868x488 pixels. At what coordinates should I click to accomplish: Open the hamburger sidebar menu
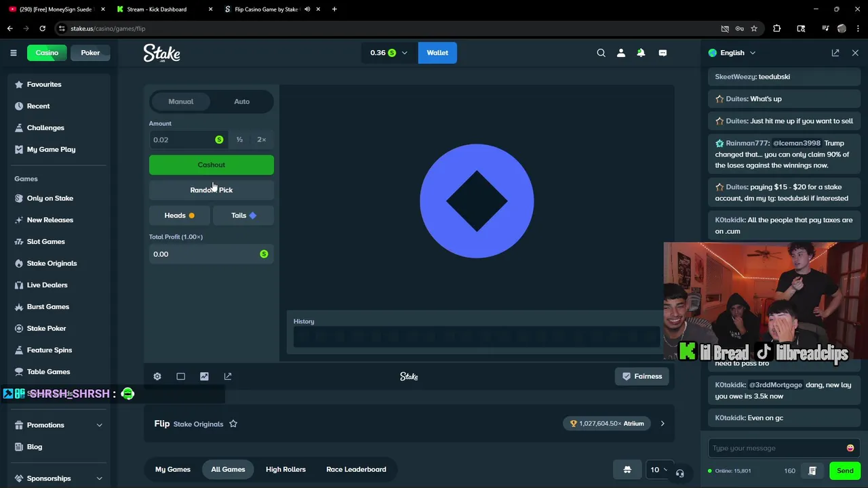pos(13,53)
